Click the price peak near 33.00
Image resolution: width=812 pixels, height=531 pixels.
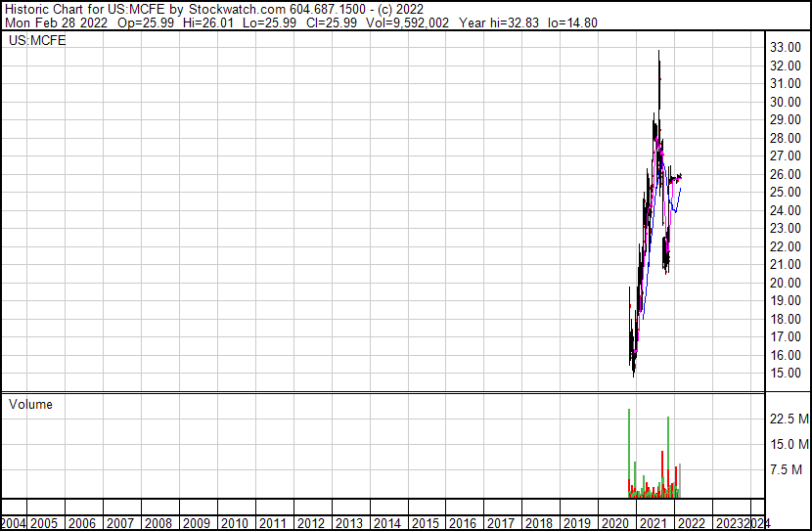coord(658,54)
